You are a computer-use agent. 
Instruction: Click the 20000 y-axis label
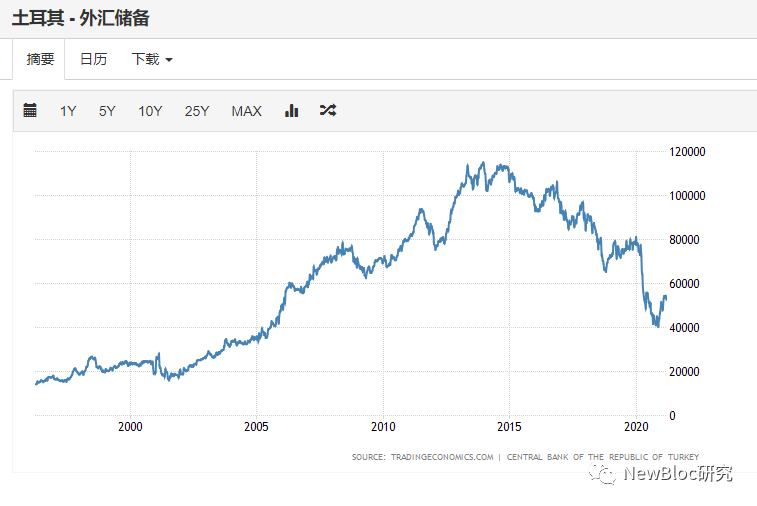(x=684, y=371)
